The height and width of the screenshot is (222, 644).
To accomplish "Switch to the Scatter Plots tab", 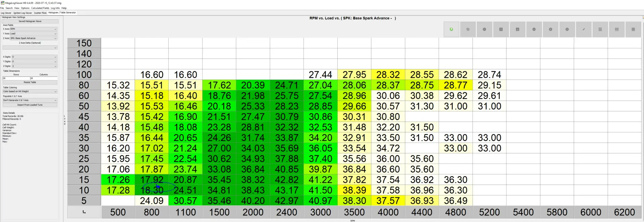I will (x=40, y=13).
